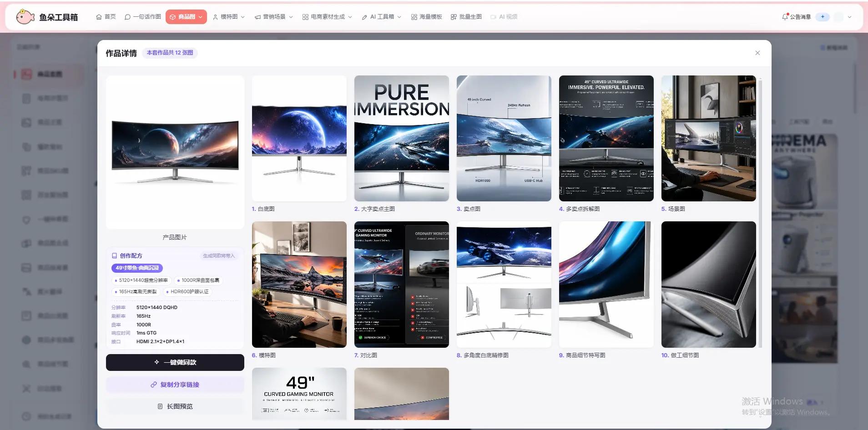Open the 公告消息 bell notifications
This screenshot has width=868, height=430.
click(x=796, y=17)
